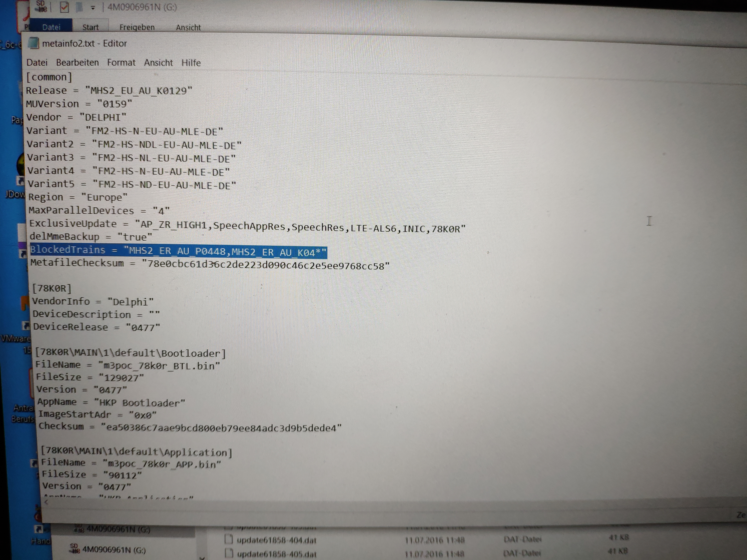
Task: Open the Format menu in Editor
Action: pyautogui.click(x=121, y=62)
